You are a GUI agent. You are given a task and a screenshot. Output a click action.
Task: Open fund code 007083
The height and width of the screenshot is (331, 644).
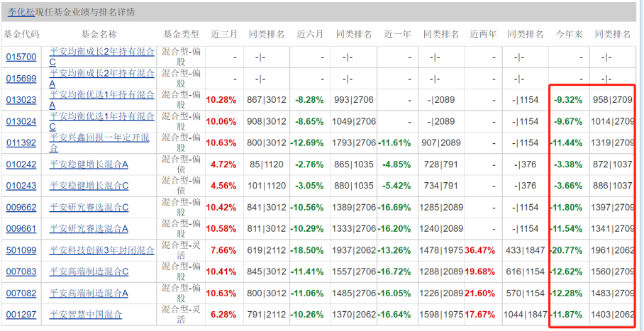pos(21,272)
